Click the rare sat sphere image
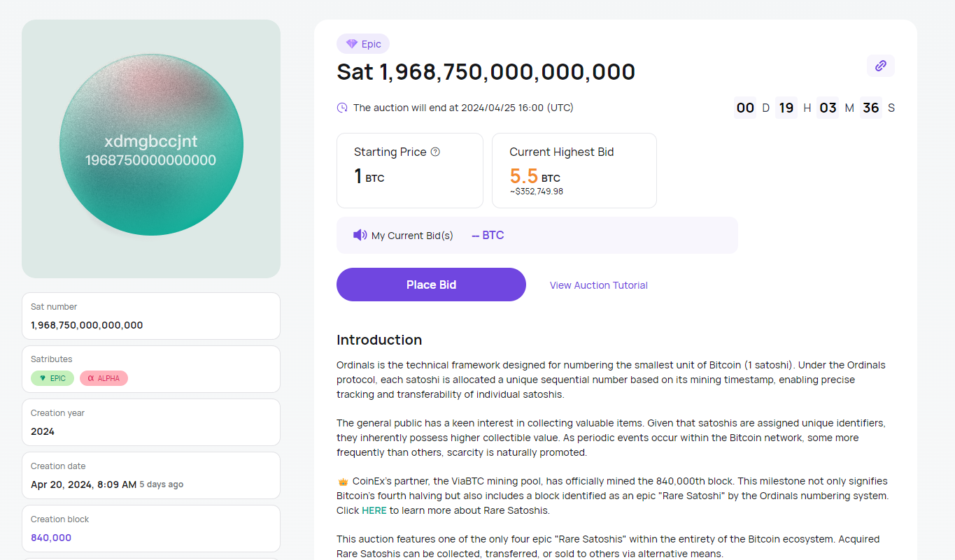 pyautogui.click(x=151, y=145)
